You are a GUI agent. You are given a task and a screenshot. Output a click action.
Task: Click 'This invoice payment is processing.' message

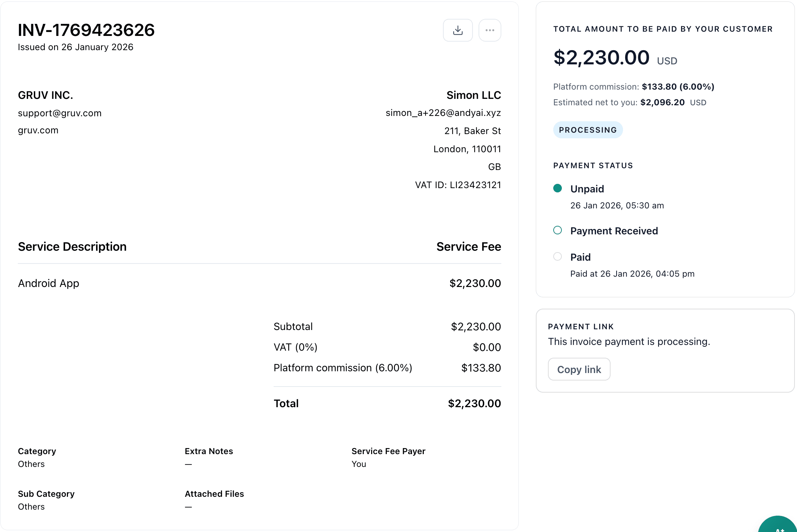tap(629, 342)
